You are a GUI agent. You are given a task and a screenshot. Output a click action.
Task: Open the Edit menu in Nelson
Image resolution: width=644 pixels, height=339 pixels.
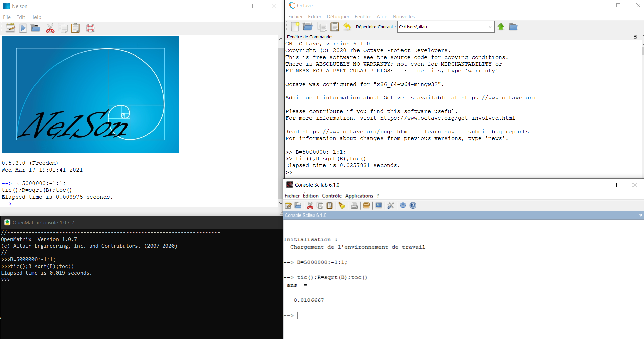pyautogui.click(x=21, y=17)
